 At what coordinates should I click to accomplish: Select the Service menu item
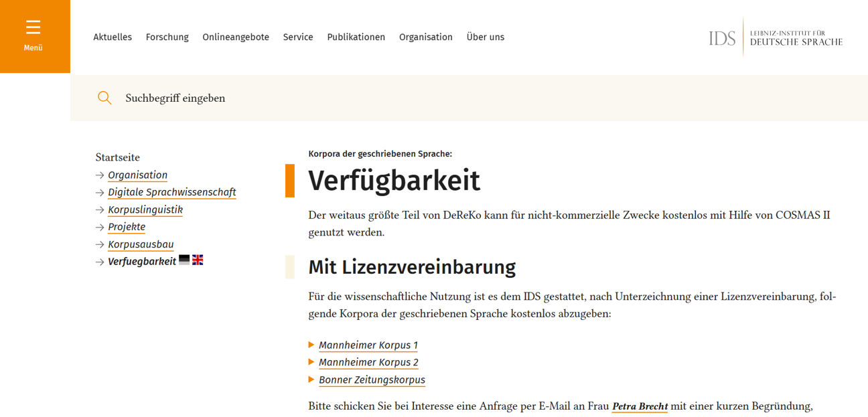click(x=298, y=37)
